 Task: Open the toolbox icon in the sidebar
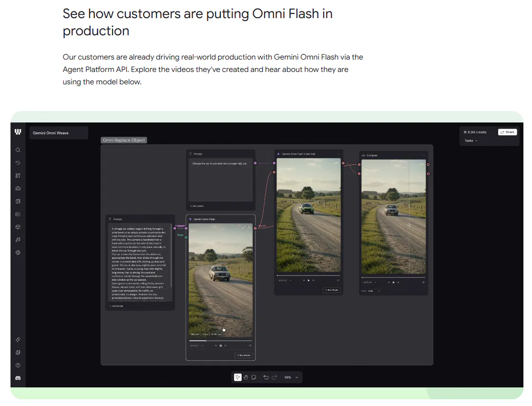(x=18, y=188)
